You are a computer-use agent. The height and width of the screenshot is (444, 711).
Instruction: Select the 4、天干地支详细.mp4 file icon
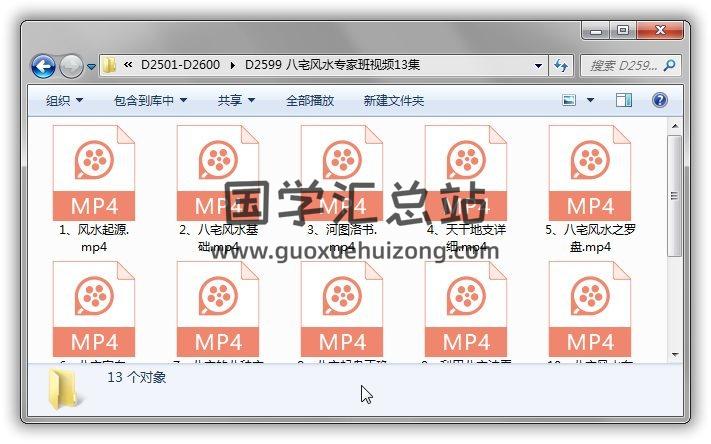(466, 173)
